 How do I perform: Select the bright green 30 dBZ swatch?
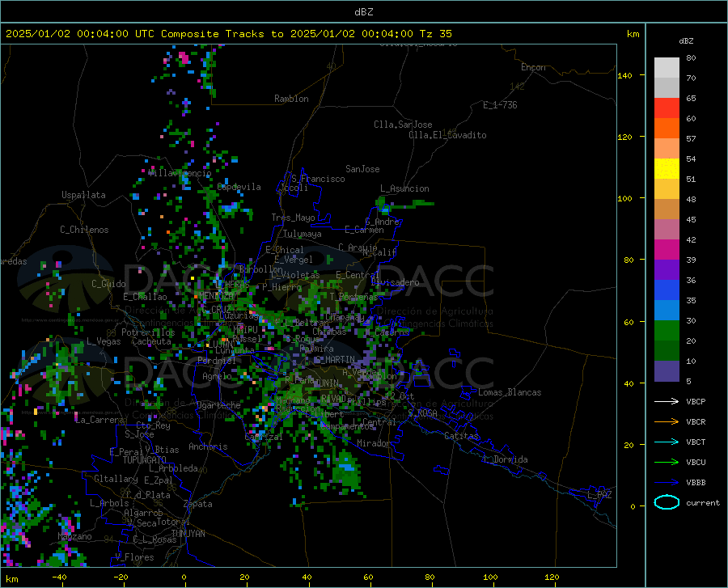click(667, 331)
